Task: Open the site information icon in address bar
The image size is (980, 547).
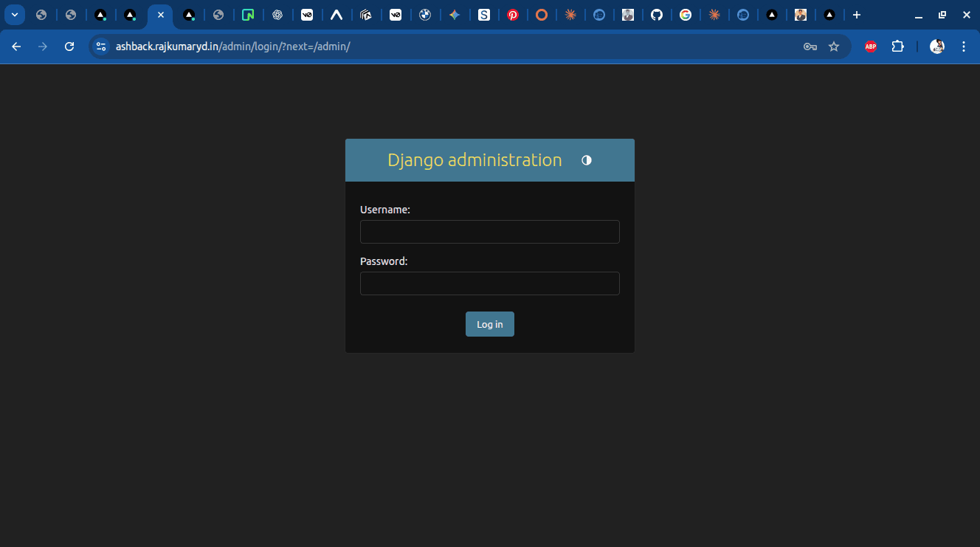Action: 101,47
